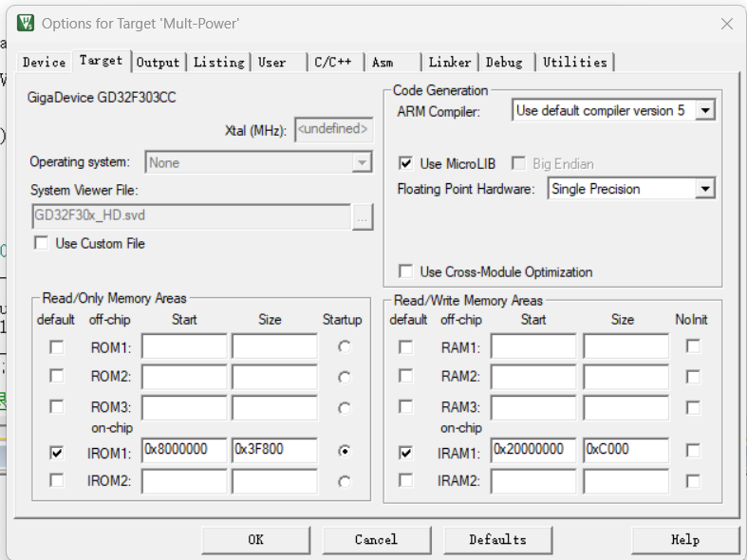Image resolution: width=747 pixels, height=560 pixels.
Task: Click the IRAM1 Start field 0x20000000
Action: click(533, 450)
